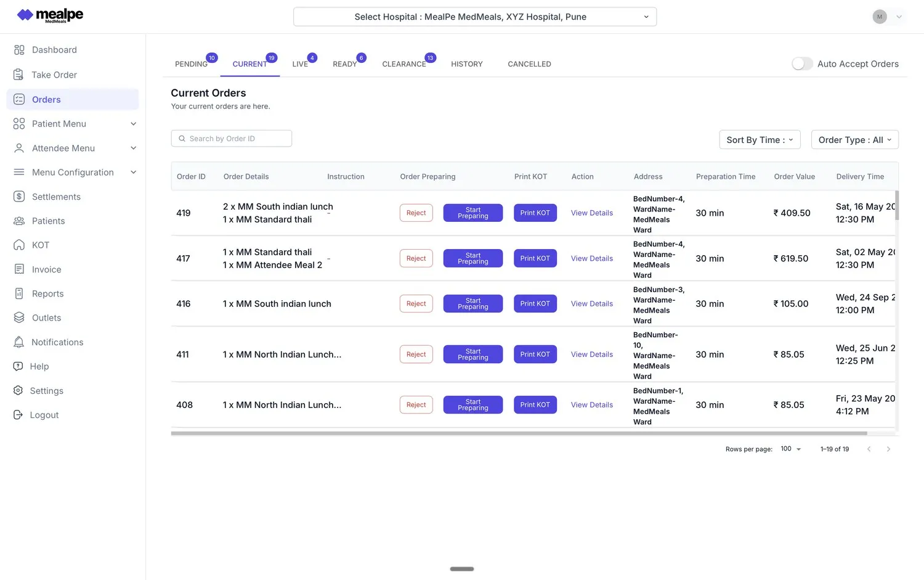
Task: Print KOT for order 408
Action: coord(535,405)
